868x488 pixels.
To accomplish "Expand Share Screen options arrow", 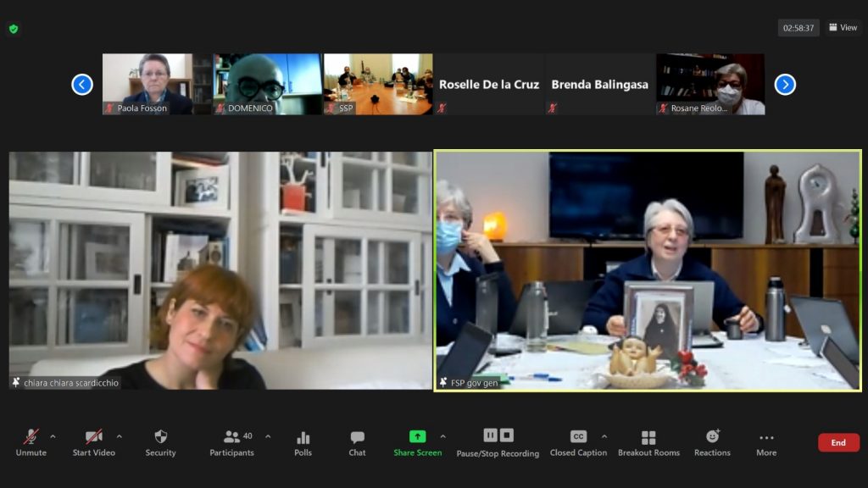I will click(442, 437).
